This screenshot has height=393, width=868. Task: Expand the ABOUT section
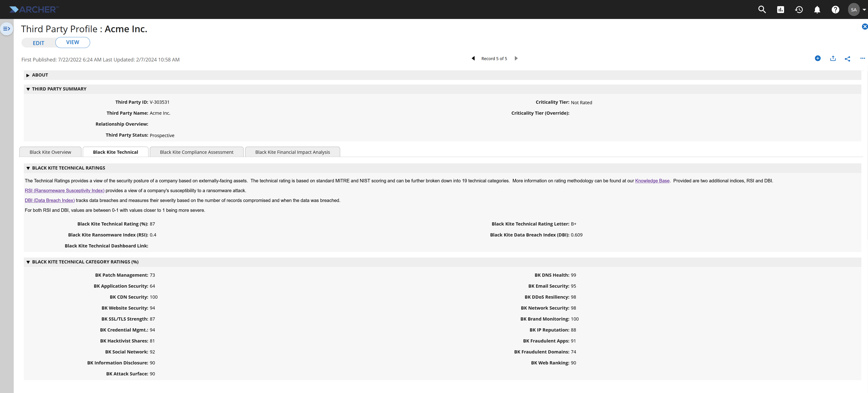(x=28, y=75)
